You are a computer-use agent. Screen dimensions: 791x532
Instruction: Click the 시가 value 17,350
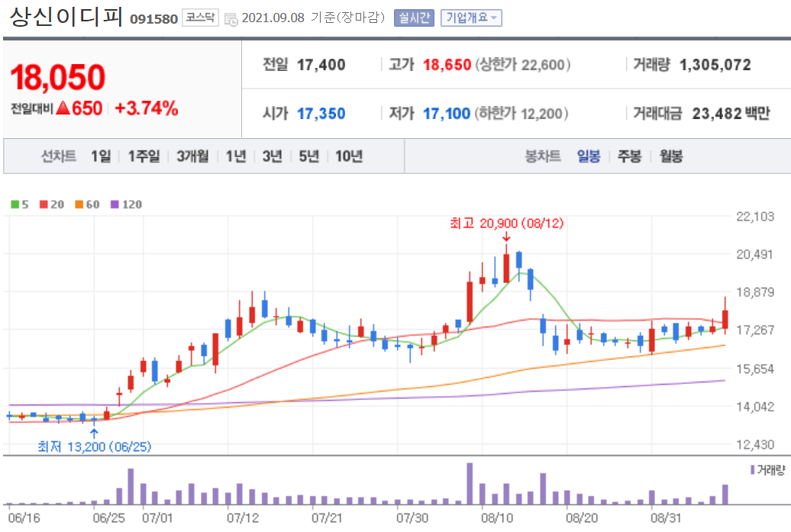point(321,114)
